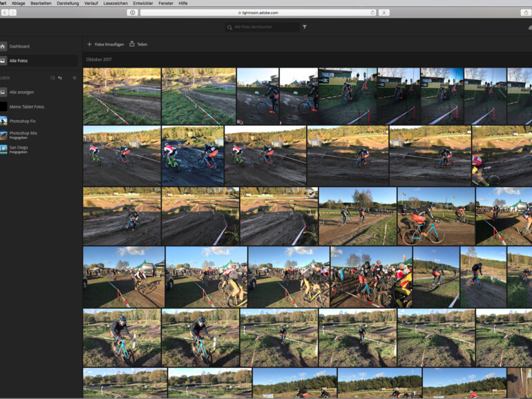Open the Meine Tablet Fotos album
The height and width of the screenshot is (399, 532).
click(x=27, y=107)
